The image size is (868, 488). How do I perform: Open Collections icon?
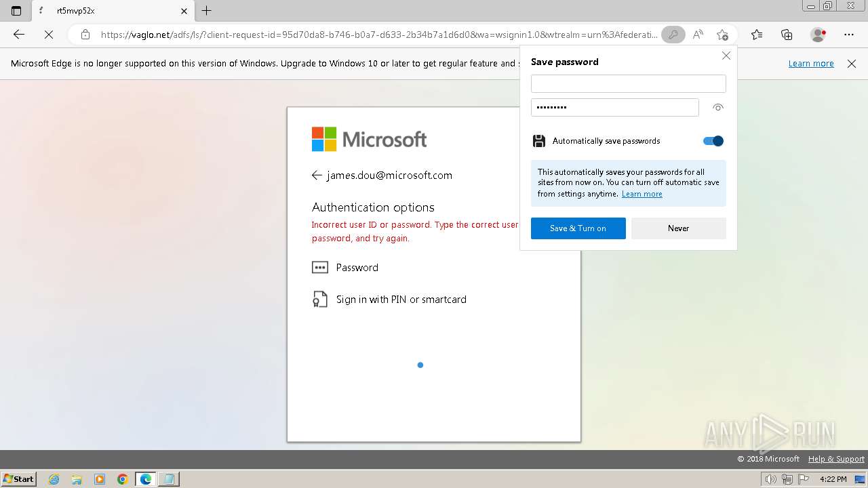(x=787, y=35)
